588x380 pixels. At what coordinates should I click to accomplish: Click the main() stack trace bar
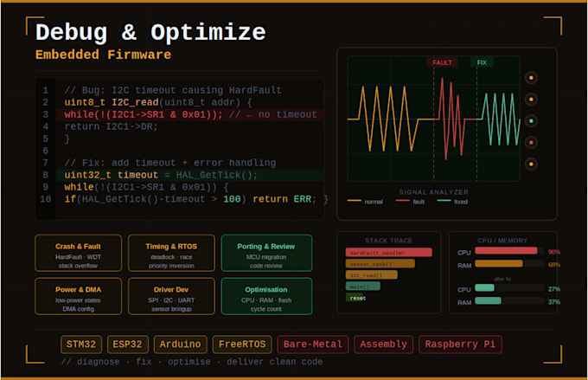coord(363,287)
